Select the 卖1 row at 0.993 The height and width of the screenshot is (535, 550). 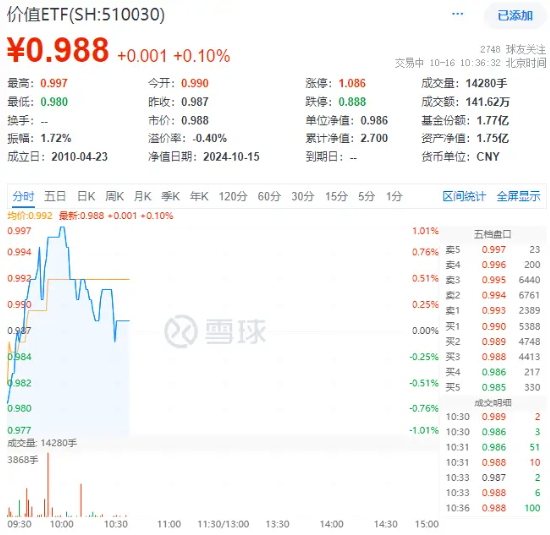(492, 310)
